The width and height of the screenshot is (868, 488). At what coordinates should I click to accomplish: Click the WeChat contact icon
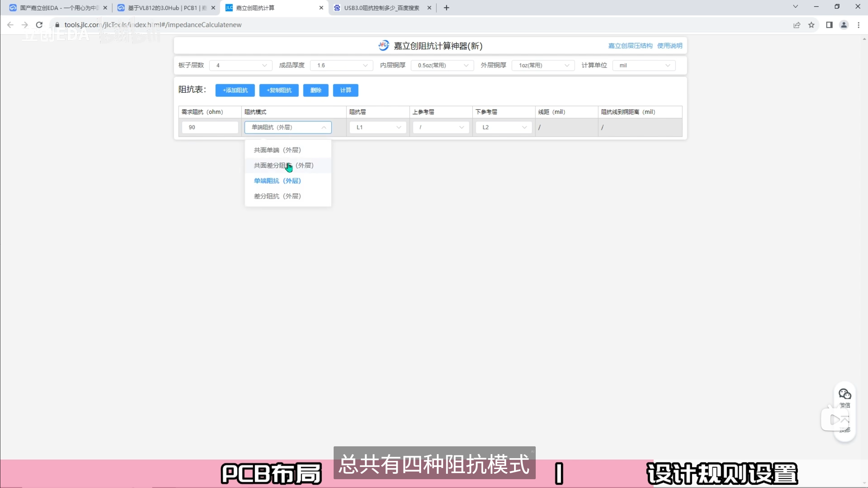845,395
